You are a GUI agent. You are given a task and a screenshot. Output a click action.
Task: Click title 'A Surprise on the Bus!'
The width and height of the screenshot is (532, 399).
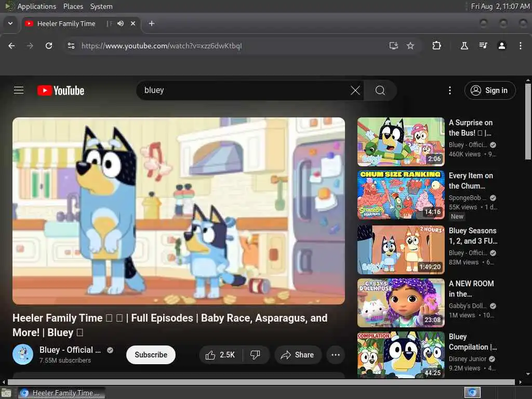[x=471, y=128]
